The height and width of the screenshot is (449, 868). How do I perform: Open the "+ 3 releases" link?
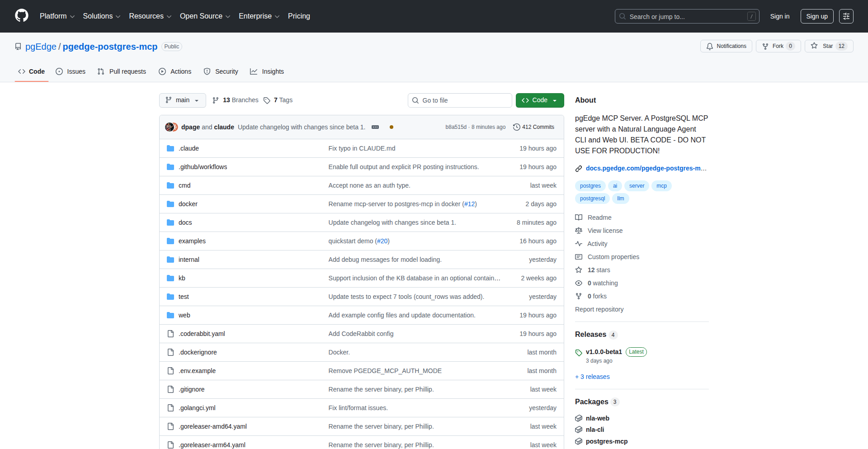[x=592, y=377]
